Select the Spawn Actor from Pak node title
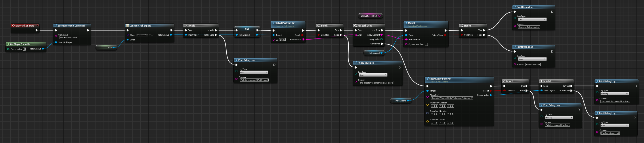The width and height of the screenshot is (644, 143). point(440,79)
